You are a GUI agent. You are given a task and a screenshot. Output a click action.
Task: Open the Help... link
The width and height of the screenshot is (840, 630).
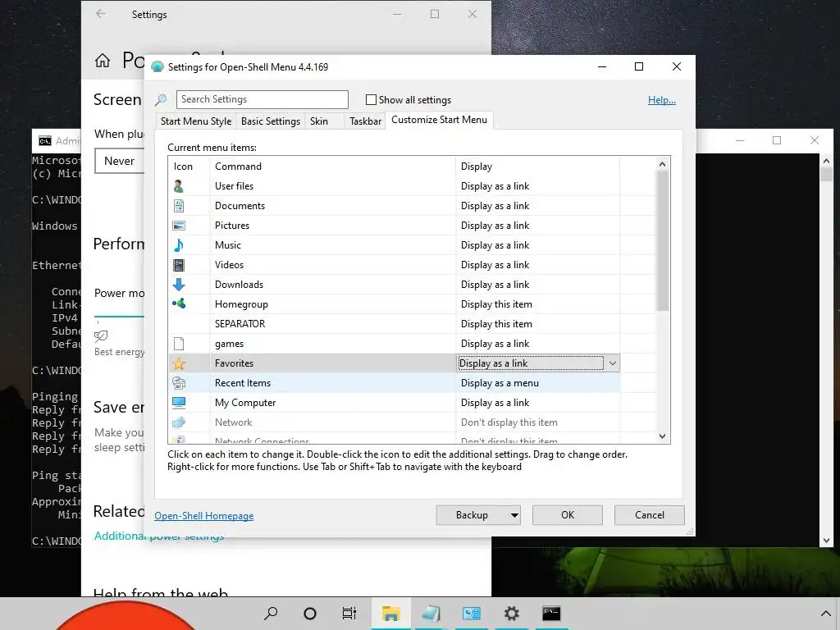[x=662, y=100]
